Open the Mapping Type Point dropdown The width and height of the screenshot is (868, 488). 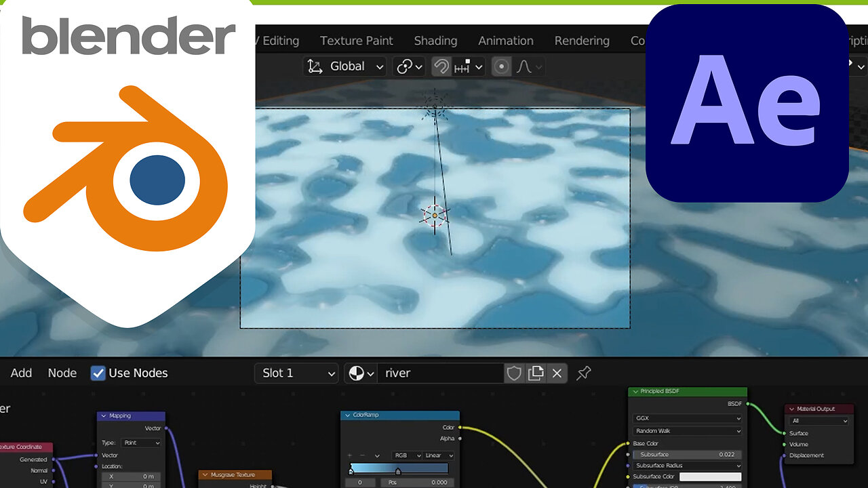[x=140, y=443]
